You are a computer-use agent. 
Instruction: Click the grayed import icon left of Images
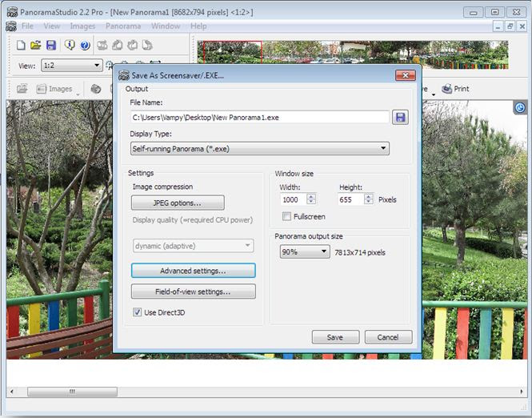coord(22,89)
